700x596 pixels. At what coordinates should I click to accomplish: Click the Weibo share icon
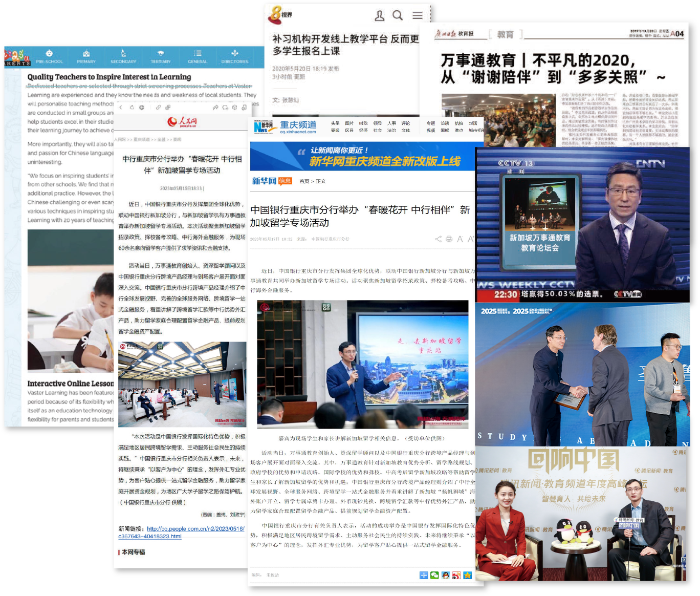point(456,576)
